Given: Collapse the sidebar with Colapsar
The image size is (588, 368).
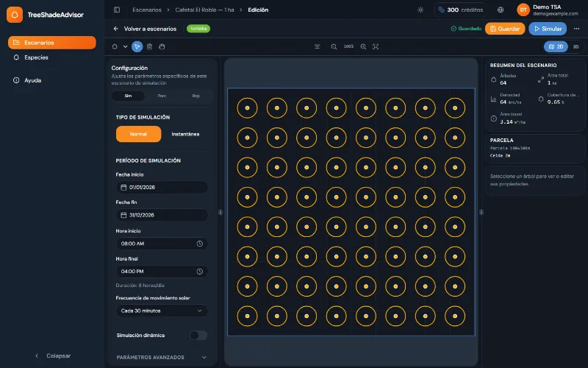Looking at the screenshot, I should pos(52,355).
